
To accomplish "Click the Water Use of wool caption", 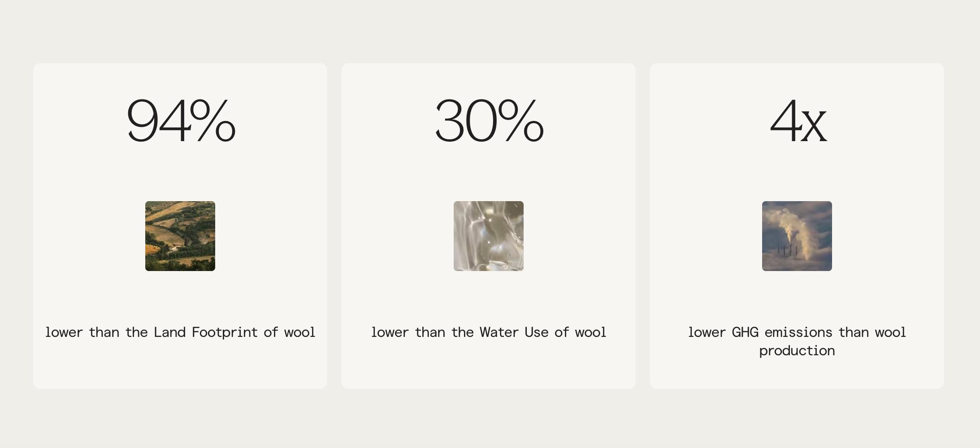I will [x=488, y=332].
